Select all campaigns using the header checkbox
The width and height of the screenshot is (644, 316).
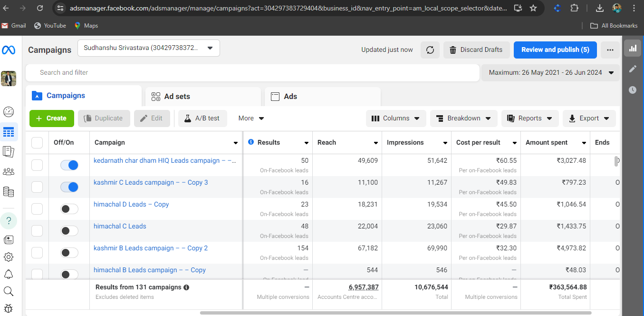(37, 143)
